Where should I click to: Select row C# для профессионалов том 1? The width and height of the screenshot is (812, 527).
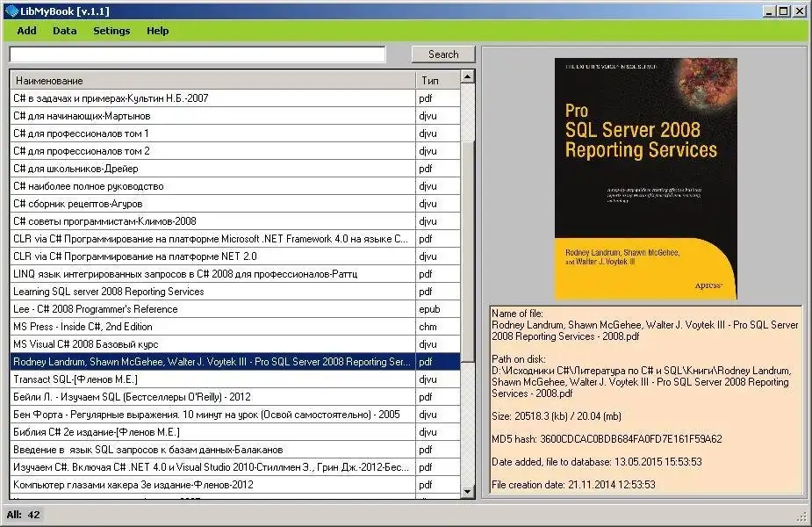coord(235,134)
